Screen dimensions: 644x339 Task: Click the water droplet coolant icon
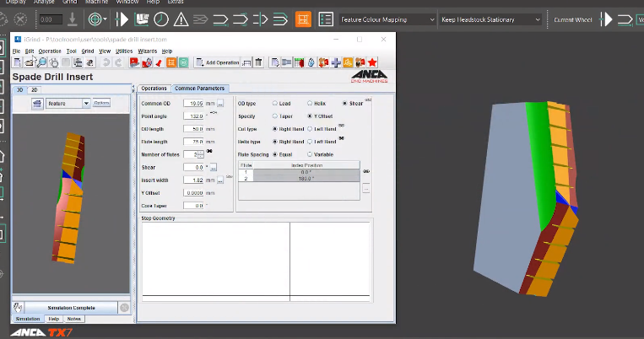(x=311, y=62)
